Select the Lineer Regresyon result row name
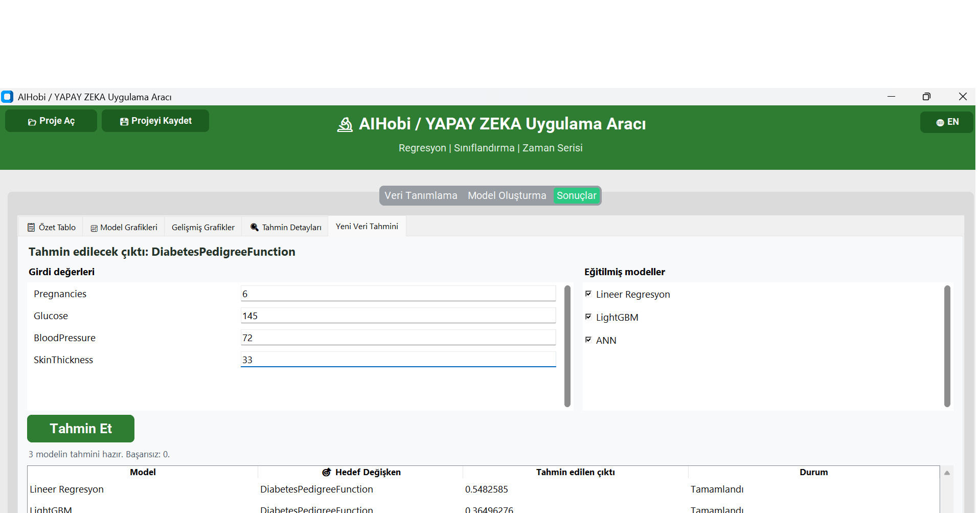The height and width of the screenshot is (513, 980). pyautogui.click(x=66, y=489)
